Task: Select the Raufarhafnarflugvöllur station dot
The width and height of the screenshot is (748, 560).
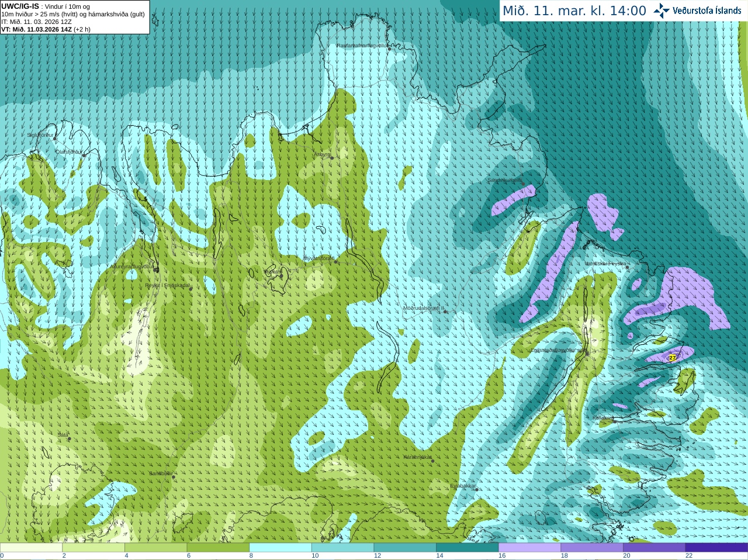Action: click(390, 49)
